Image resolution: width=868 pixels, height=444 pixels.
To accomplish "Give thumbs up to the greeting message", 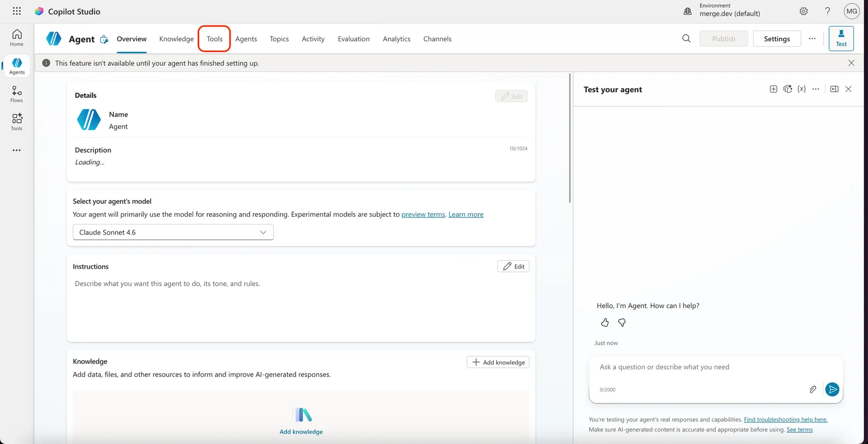I will (x=605, y=323).
